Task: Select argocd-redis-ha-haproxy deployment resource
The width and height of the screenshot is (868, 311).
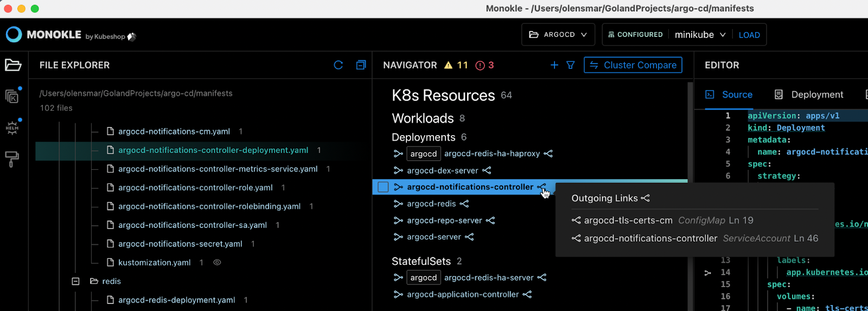Action: (492, 154)
